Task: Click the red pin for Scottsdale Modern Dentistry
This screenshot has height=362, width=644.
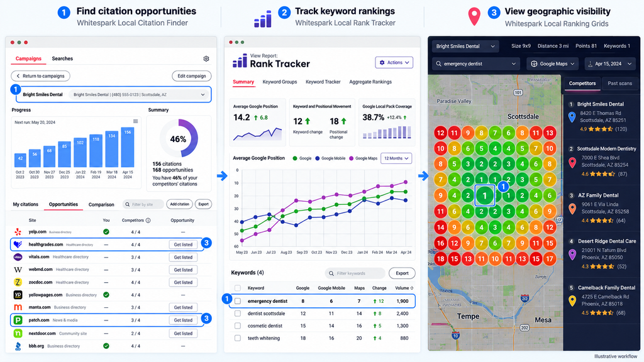Action: (x=572, y=163)
